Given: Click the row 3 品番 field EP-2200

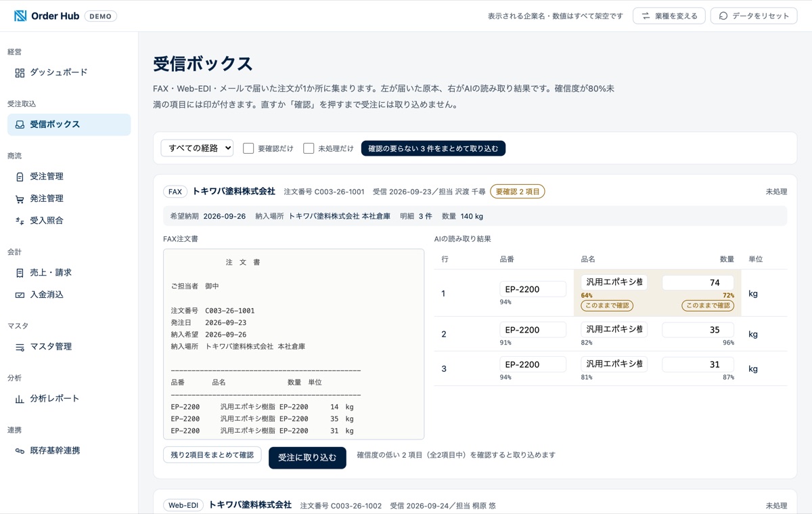Looking at the screenshot, I should point(533,364).
